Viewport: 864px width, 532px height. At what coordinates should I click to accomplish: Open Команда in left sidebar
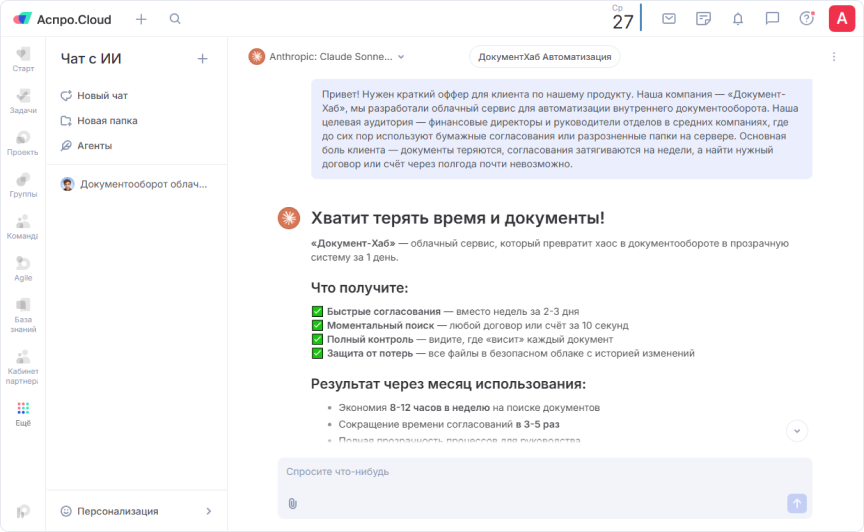(x=23, y=227)
